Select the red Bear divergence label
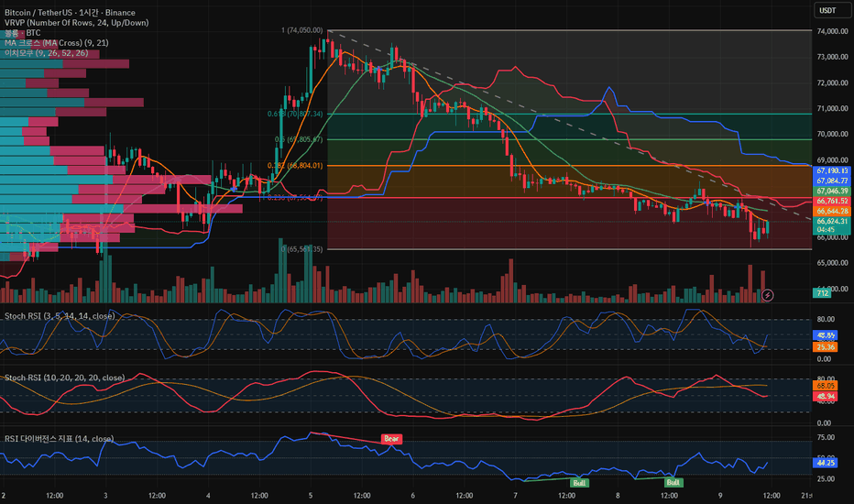The height and width of the screenshot is (504, 854). (391, 439)
